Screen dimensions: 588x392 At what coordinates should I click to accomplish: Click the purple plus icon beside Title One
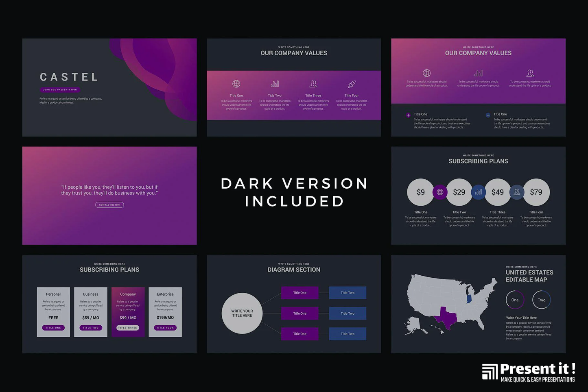click(408, 115)
